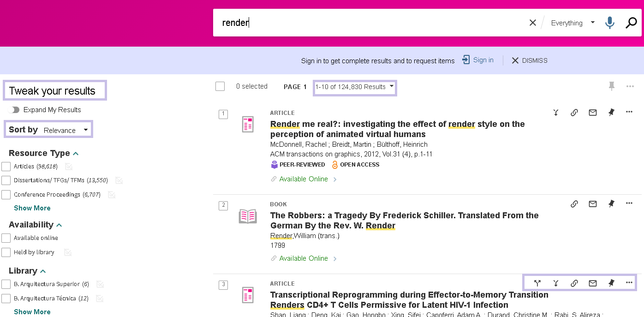Image resolution: width=644 pixels, height=317 pixels.
Task: Click citation icon for first article
Action: [556, 113]
